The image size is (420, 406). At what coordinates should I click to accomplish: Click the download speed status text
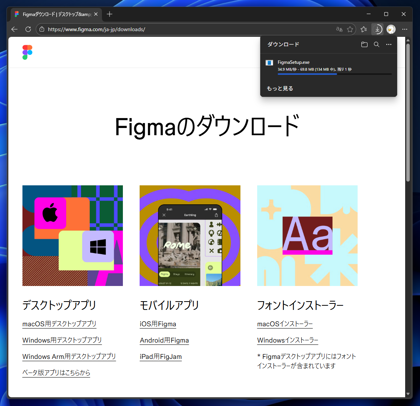[314, 69]
